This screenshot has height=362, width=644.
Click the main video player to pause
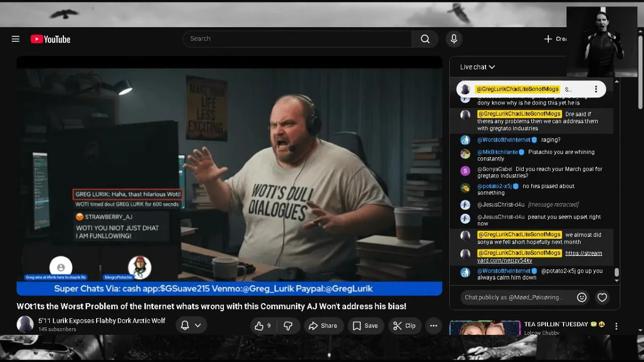[x=229, y=175]
